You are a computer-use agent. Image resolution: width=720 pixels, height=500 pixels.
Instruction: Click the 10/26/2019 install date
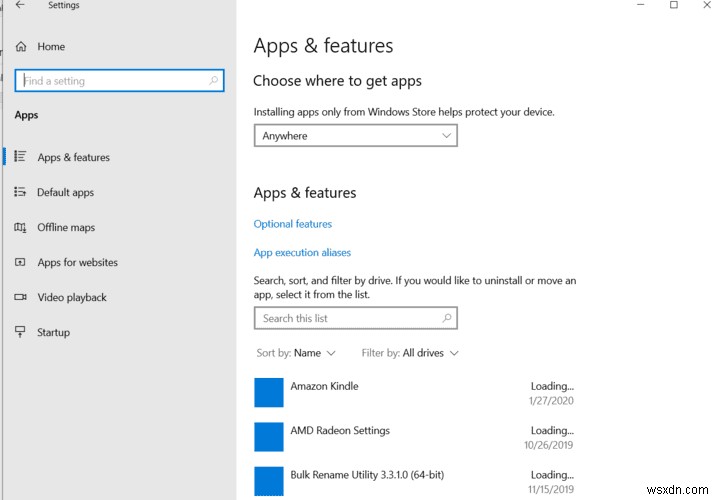click(549, 445)
